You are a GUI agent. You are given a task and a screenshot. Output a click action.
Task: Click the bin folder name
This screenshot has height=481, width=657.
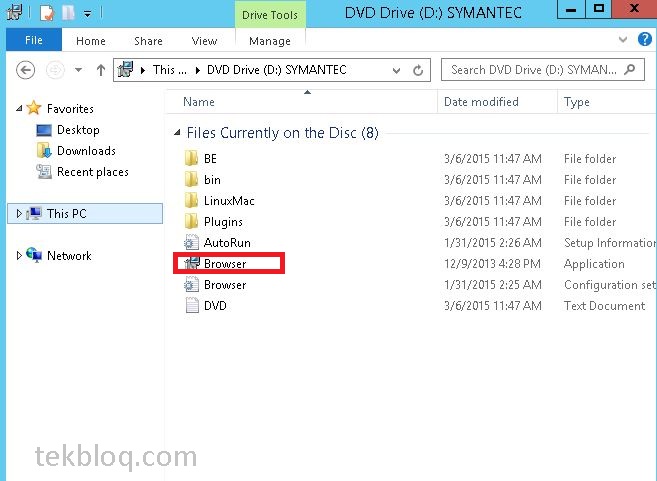(x=212, y=180)
